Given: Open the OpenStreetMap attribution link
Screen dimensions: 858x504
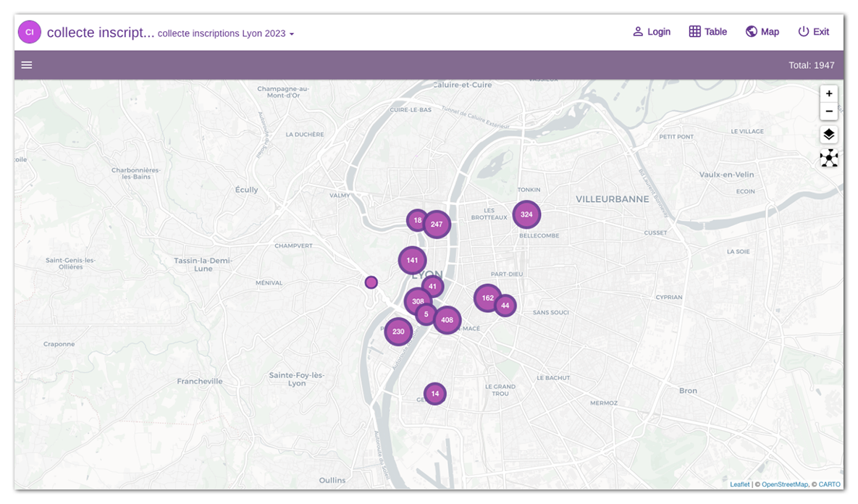Looking at the screenshot, I should pyautogui.click(x=784, y=484).
